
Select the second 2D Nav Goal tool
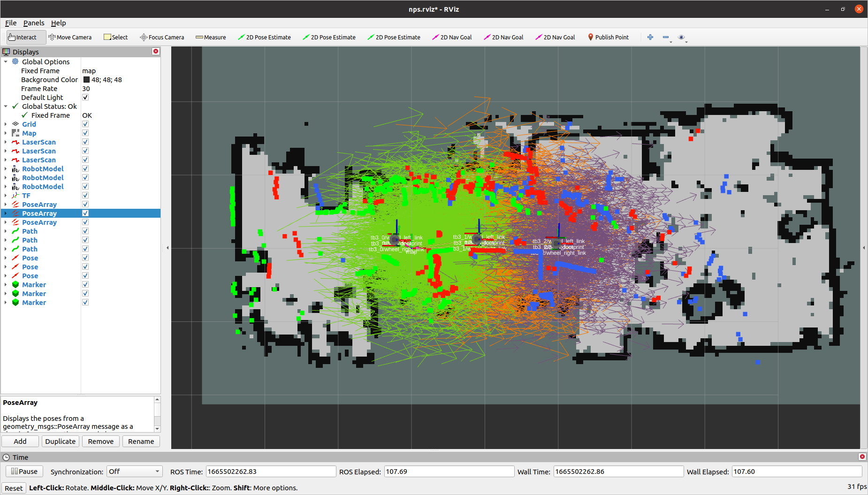[x=503, y=37]
